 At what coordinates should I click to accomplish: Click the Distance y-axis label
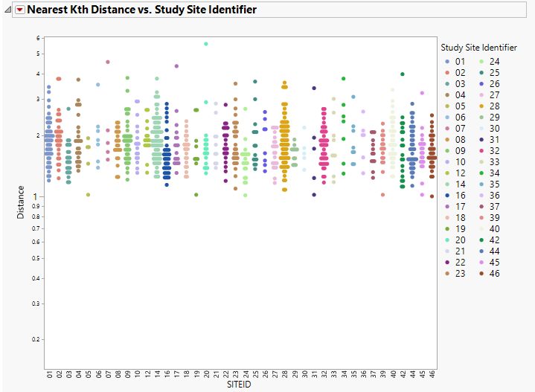(x=21, y=202)
